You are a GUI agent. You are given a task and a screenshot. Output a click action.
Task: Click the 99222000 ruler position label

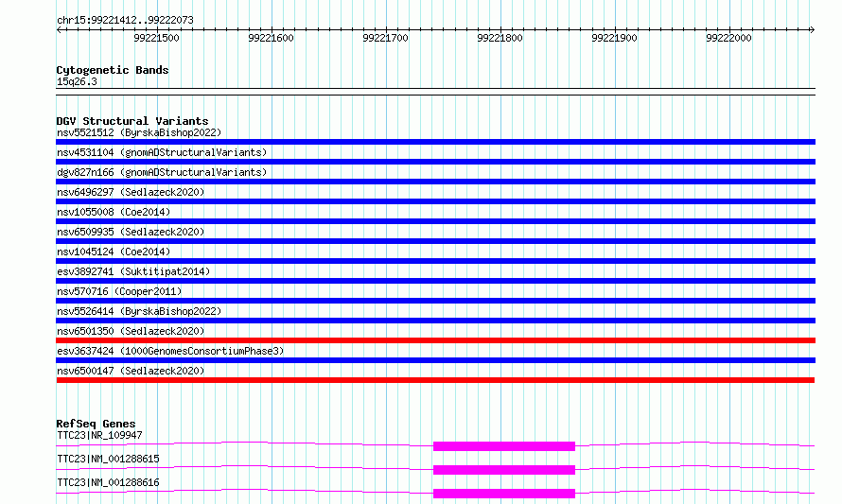point(728,38)
